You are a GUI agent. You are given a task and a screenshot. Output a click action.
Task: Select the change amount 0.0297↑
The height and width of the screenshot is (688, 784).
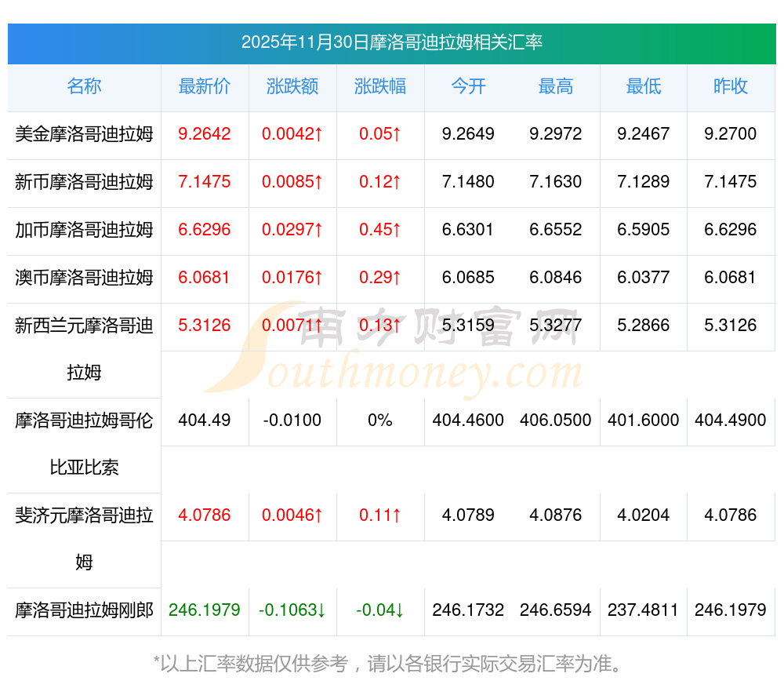(292, 230)
